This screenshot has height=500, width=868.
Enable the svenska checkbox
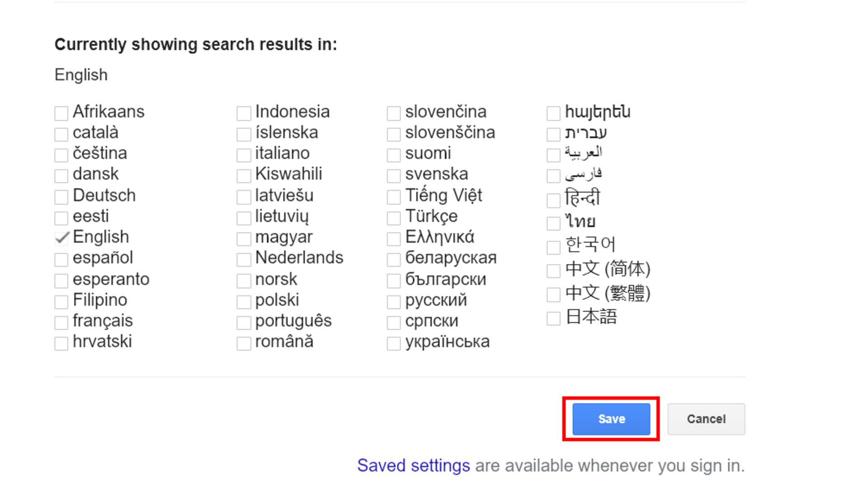394,175
